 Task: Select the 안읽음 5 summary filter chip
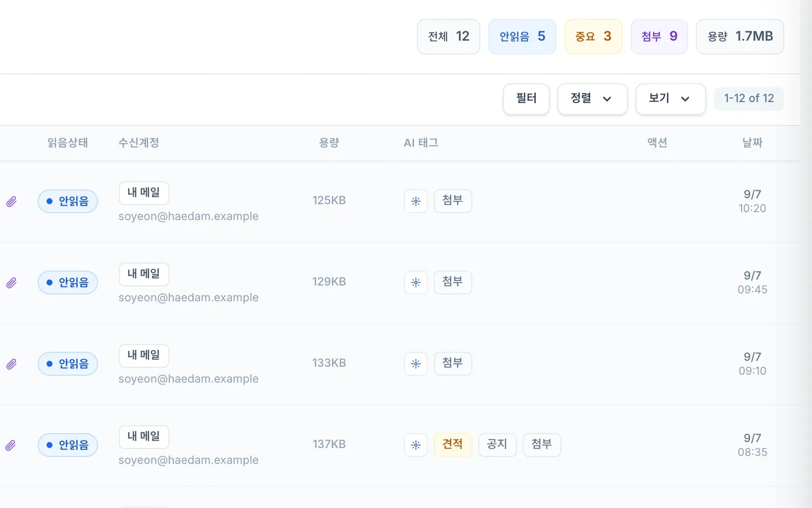(x=522, y=37)
